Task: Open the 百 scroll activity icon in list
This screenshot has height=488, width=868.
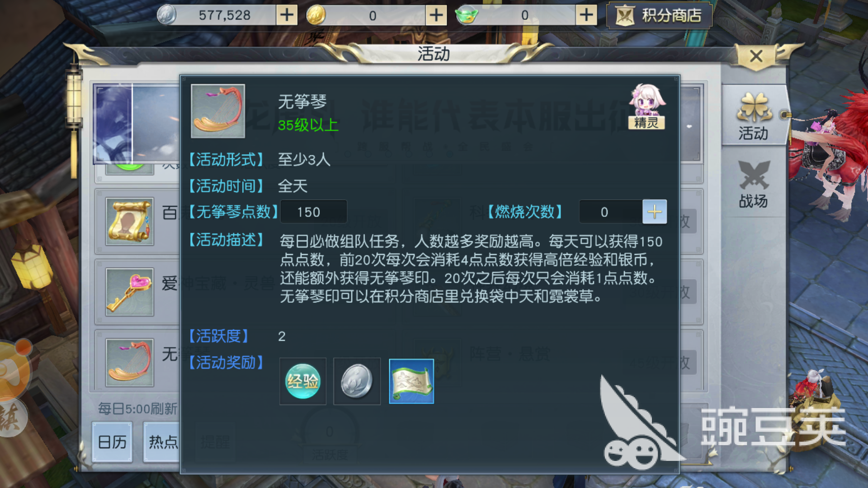Action: (129, 221)
